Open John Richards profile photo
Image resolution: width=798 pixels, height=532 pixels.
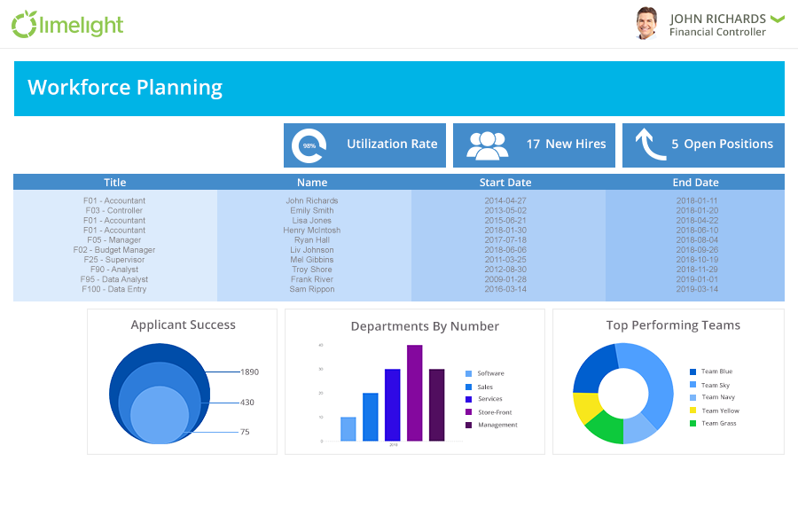(646, 24)
